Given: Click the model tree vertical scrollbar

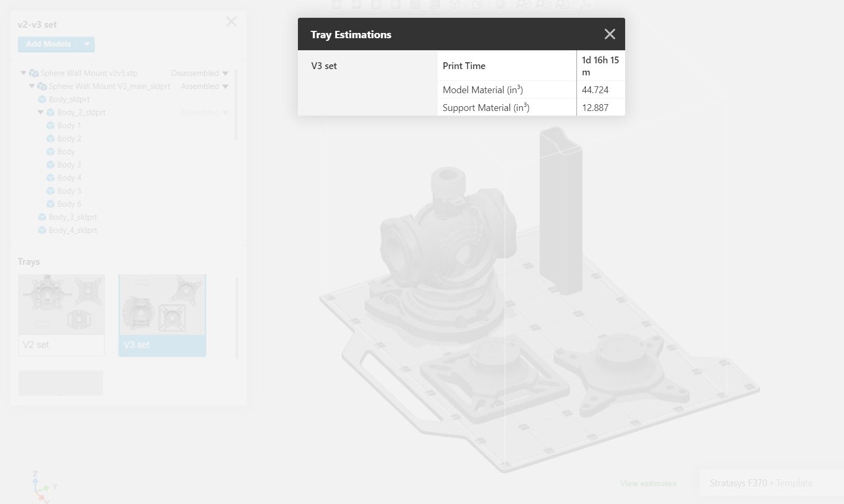Looking at the screenshot, I should coord(236,105).
